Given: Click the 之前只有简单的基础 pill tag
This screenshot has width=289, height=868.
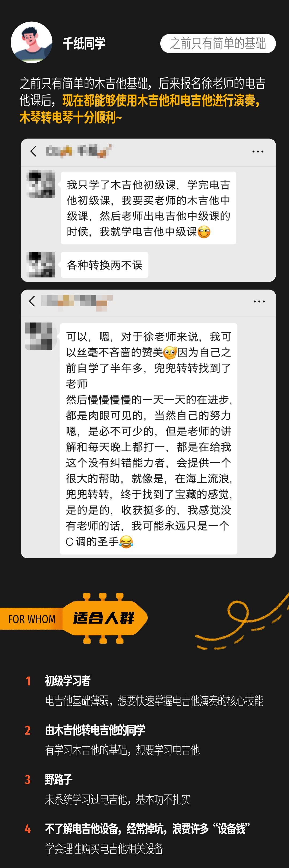Looking at the screenshot, I should pos(218,44).
